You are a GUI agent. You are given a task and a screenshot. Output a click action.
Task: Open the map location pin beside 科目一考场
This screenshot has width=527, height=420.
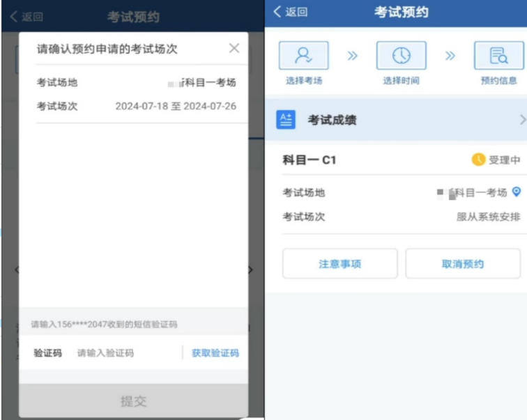(517, 192)
